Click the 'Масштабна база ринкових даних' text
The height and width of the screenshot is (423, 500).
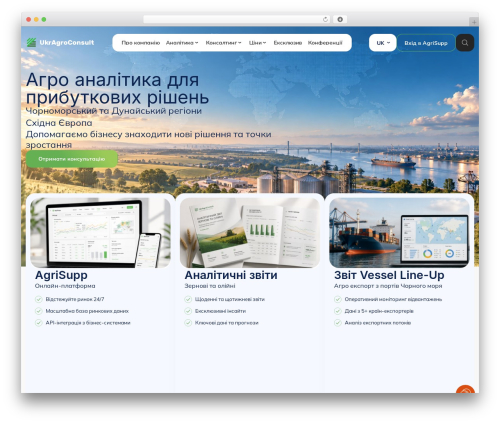coord(87,311)
